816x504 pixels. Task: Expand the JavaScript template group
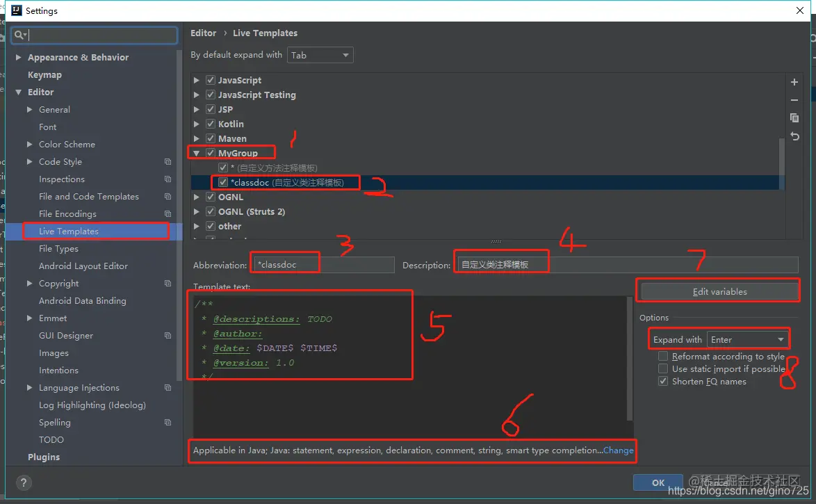pos(196,80)
